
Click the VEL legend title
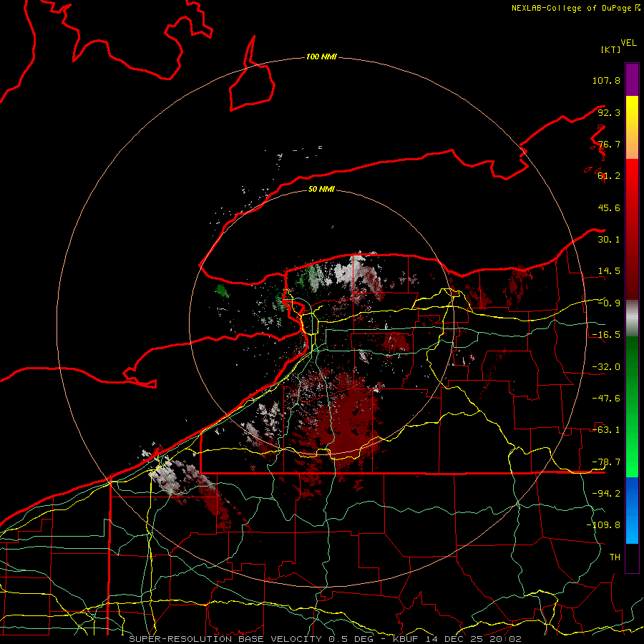[x=628, y=43]
